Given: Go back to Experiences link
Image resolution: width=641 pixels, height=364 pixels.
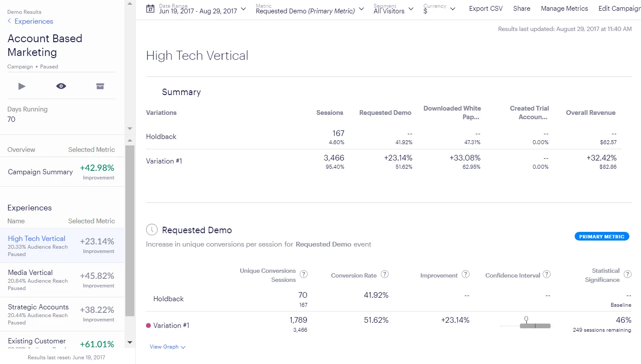Looking at the screenshot, I should [x=34, y=21].
